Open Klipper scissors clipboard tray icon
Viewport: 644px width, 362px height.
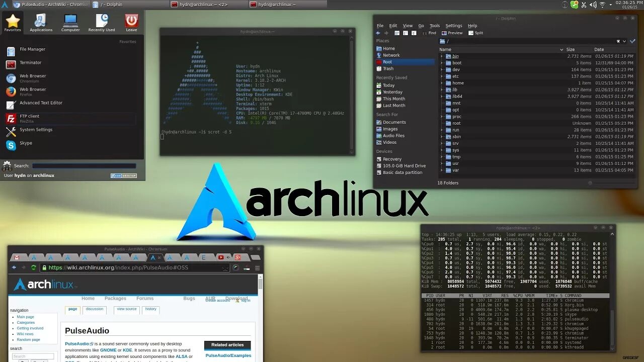coord(584,5)
